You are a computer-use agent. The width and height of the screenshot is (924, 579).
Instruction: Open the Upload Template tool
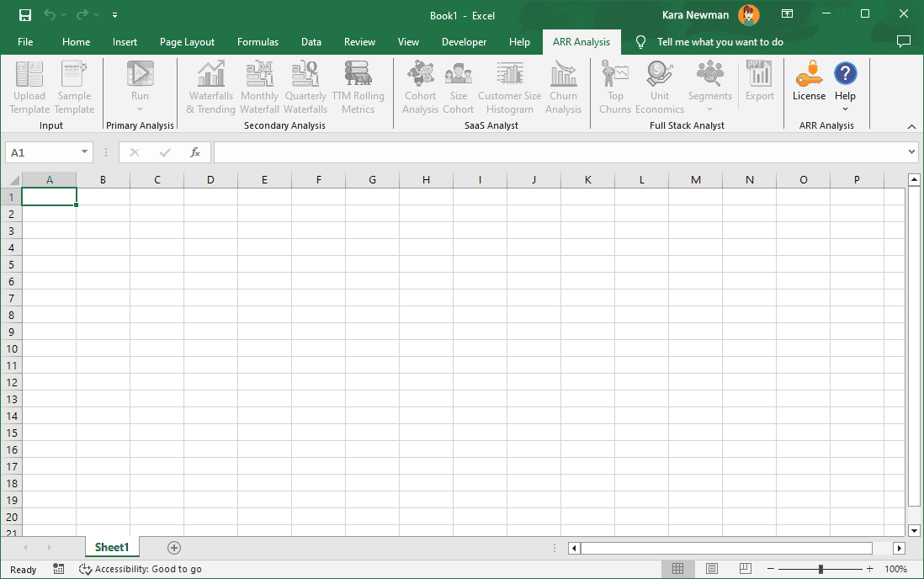[x=29, y=87]
